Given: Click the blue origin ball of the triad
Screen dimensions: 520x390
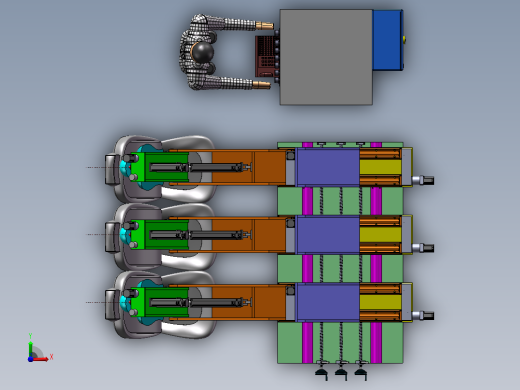Looking at the screenshot, I should [30, 359].
